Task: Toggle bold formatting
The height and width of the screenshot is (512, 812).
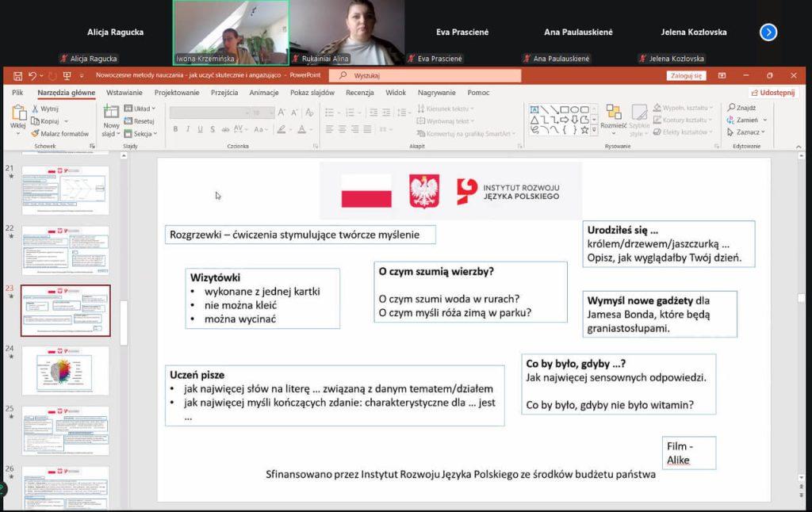Action: 175,129
